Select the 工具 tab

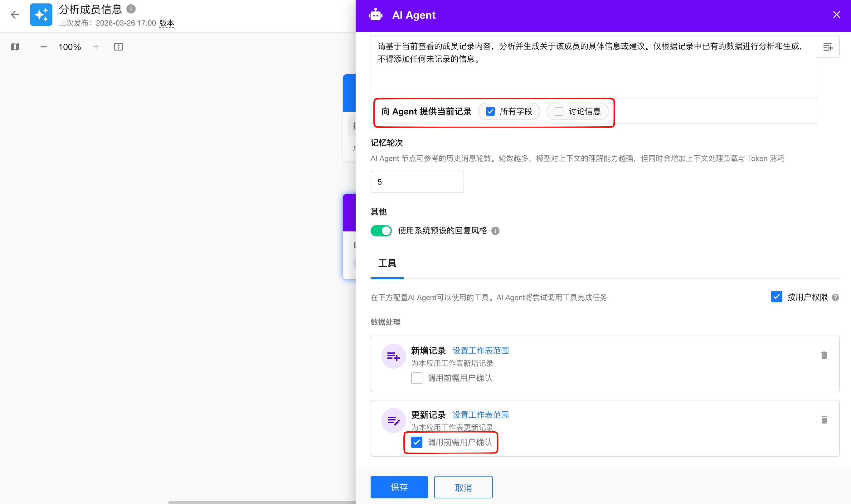[x=387, y=263]
